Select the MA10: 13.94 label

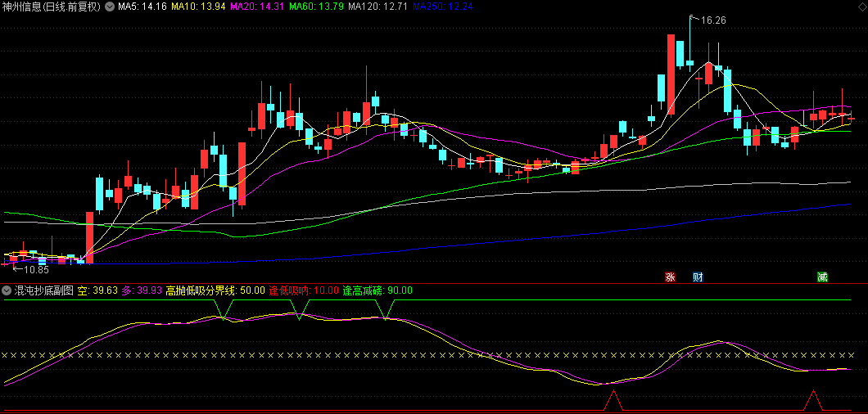click(198, 7)
